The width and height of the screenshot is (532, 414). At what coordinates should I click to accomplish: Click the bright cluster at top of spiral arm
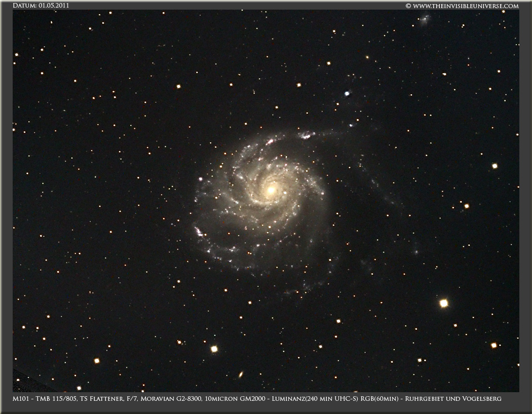[306, 135]
